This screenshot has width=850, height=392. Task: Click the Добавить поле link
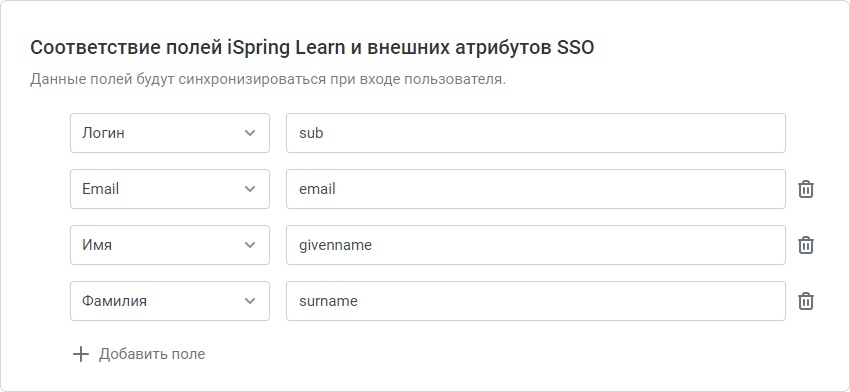click(x=152, y=355)
